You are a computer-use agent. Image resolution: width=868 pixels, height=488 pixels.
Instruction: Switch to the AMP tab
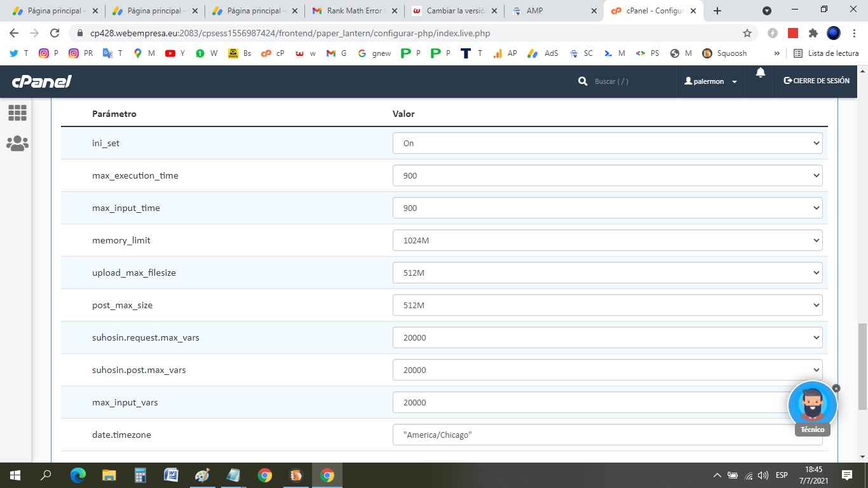pos(554,11)
